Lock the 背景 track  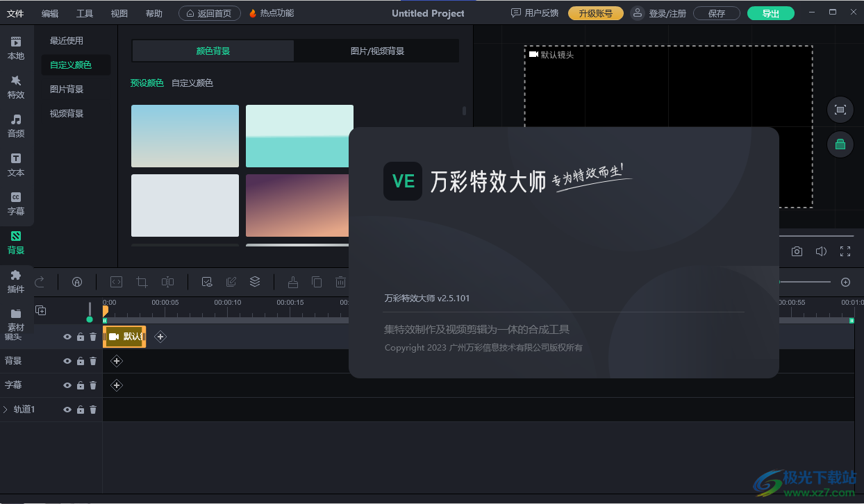point(81,361)
